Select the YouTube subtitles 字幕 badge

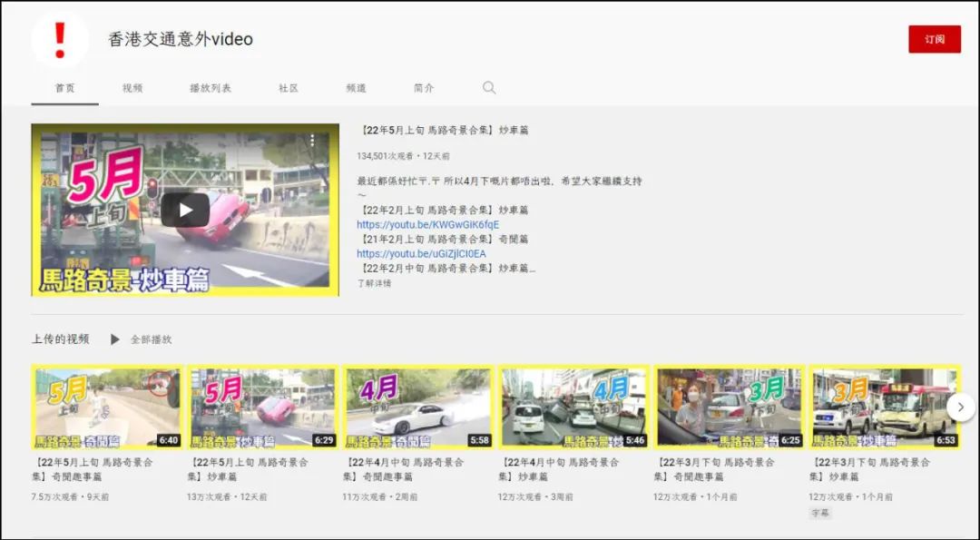[x=819, y=513]
